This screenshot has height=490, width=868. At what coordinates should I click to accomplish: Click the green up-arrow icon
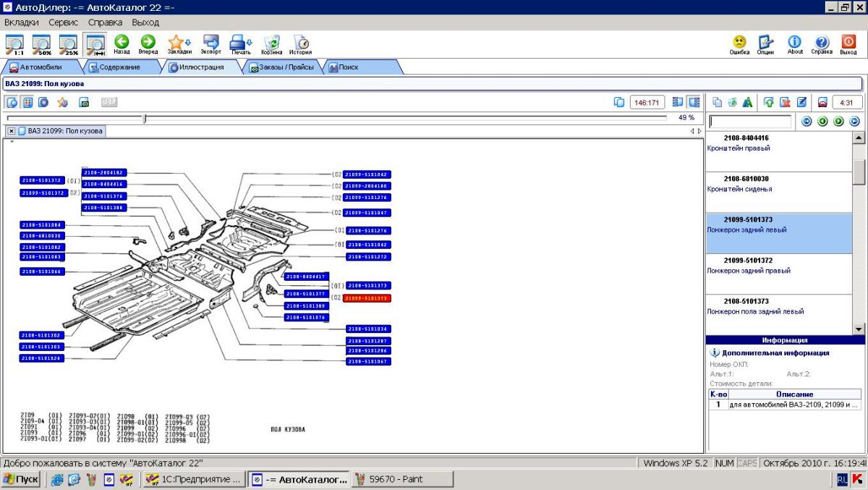point(768,102)
